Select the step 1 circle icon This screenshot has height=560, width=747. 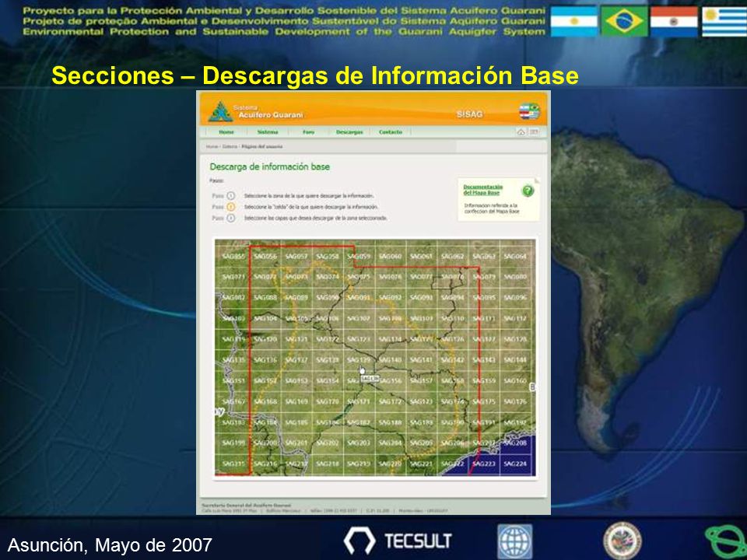231,196
